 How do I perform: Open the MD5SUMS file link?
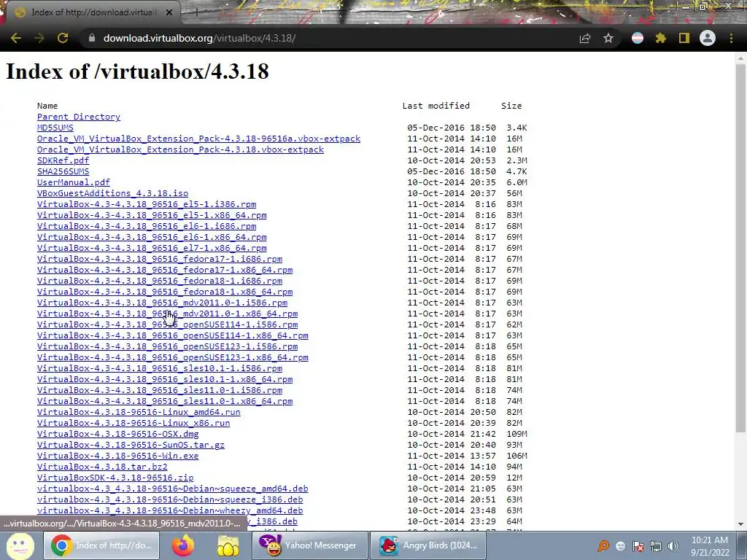point(55,128)
